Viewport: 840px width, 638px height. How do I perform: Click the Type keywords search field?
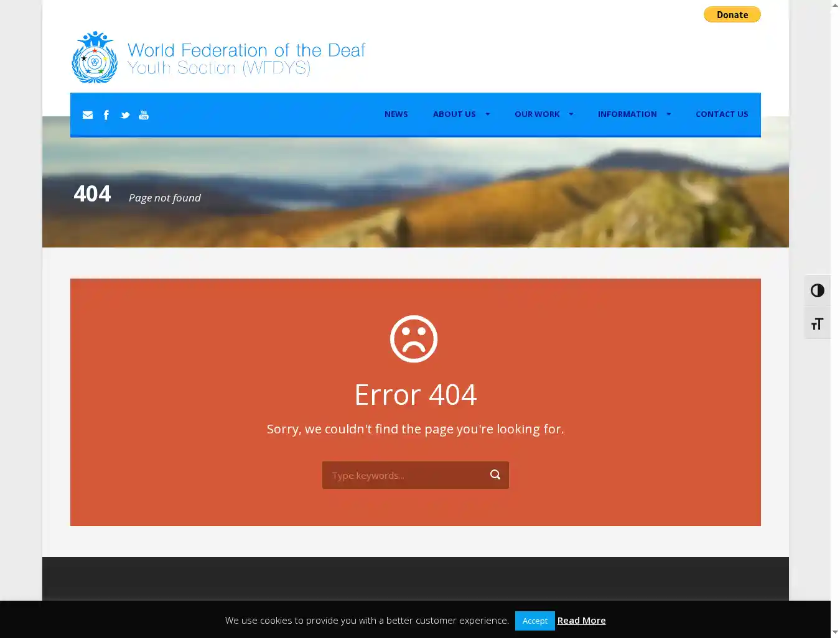point(404,475)
